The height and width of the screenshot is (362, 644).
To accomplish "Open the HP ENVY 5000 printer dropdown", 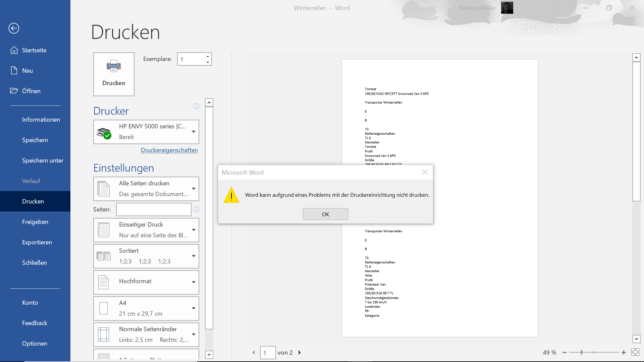I will coord(194,132).
